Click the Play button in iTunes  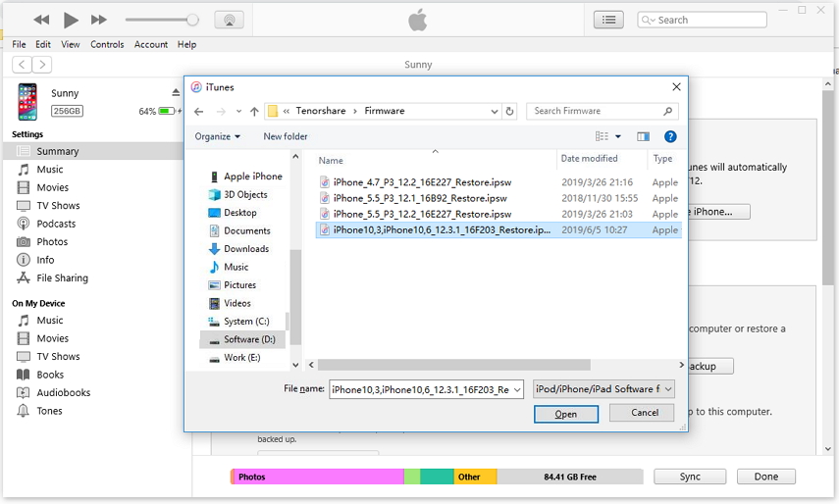[x=70, y=20]
